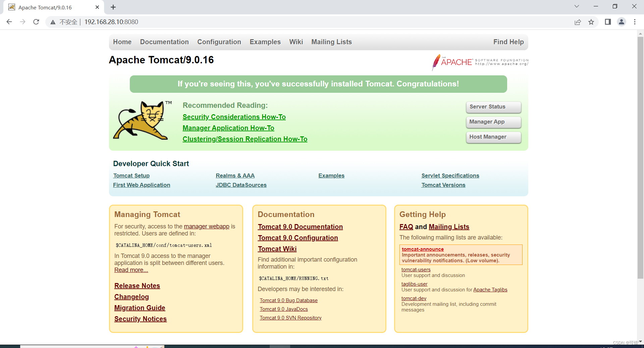Open the Chrome three-dot menu
This screenshot has height=348, width=644.
(635, 22)
